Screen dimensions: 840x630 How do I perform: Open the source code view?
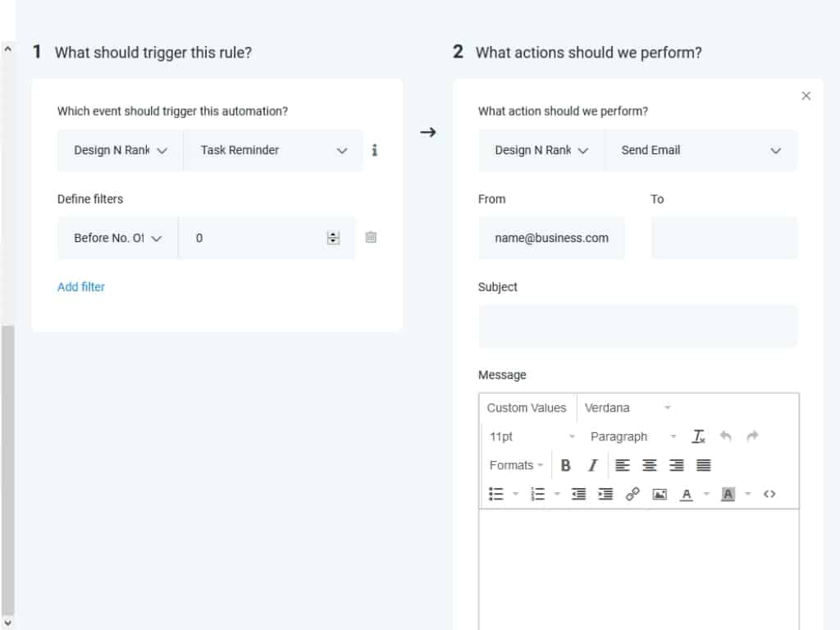[x=769, y=494]
